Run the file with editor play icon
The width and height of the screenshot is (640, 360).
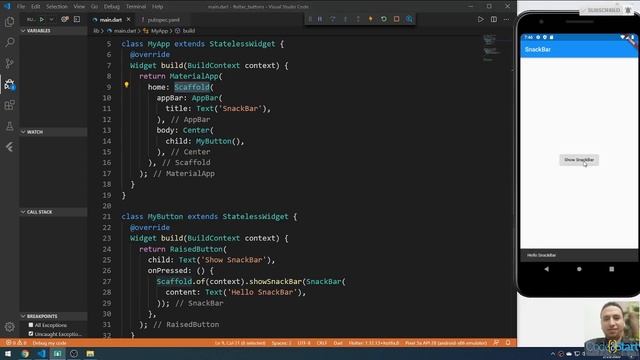[x=480, y=19]
